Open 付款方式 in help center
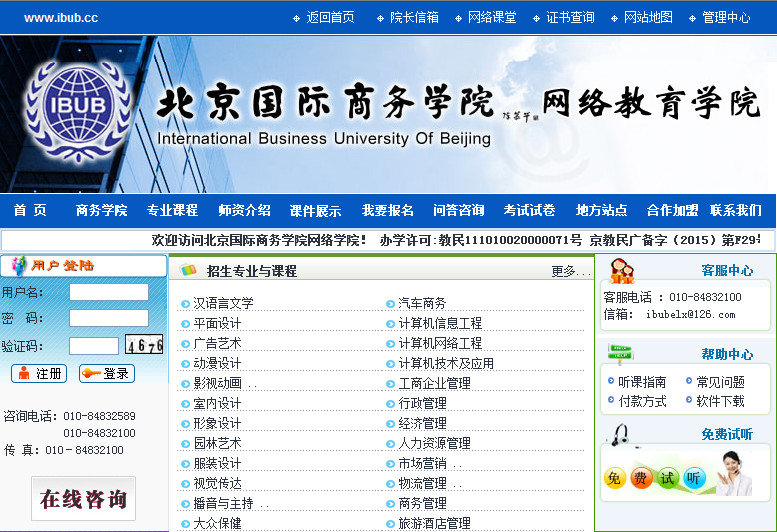 coord(642,401)
